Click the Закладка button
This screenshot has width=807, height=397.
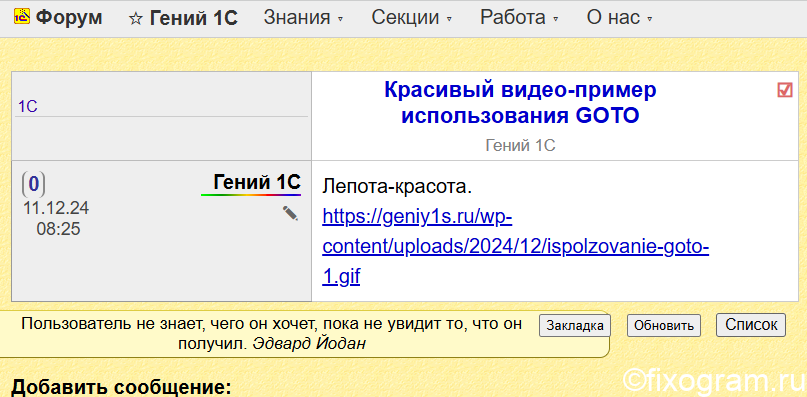[574, 325]
